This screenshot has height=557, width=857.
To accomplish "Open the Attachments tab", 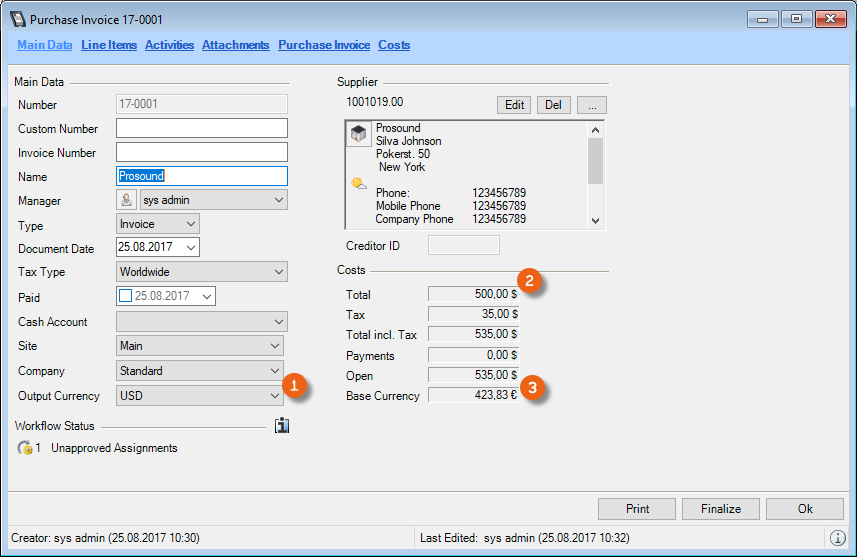I will coord(236,45).
